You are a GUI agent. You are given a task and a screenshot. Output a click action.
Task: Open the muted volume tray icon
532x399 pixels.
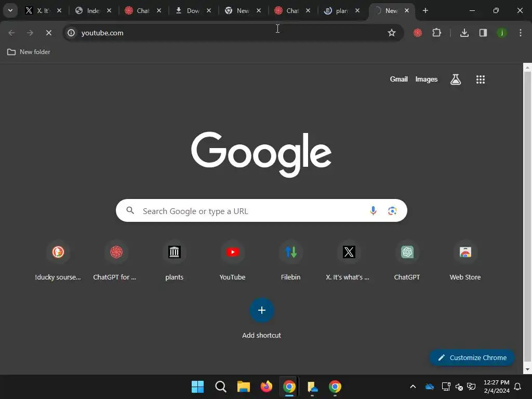[459, 387]
